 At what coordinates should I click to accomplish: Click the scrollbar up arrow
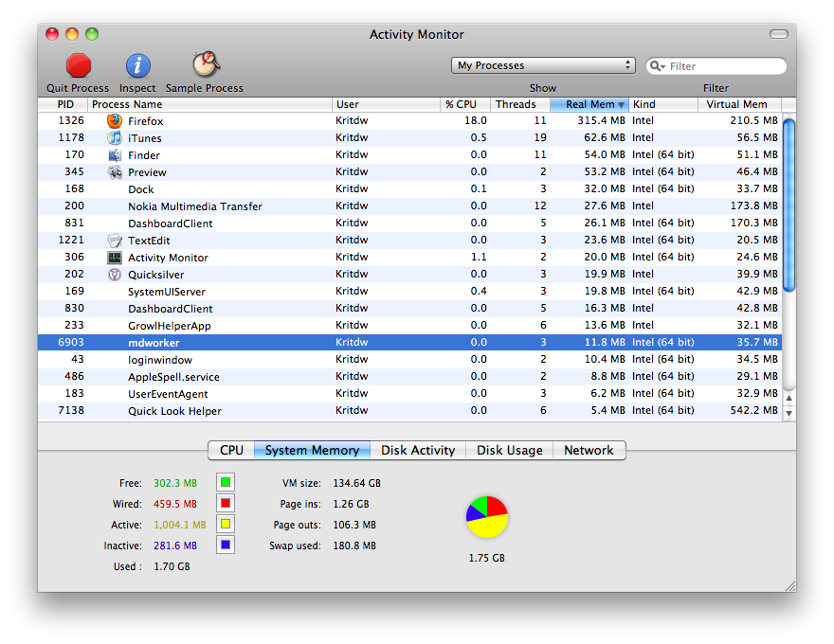789,398
